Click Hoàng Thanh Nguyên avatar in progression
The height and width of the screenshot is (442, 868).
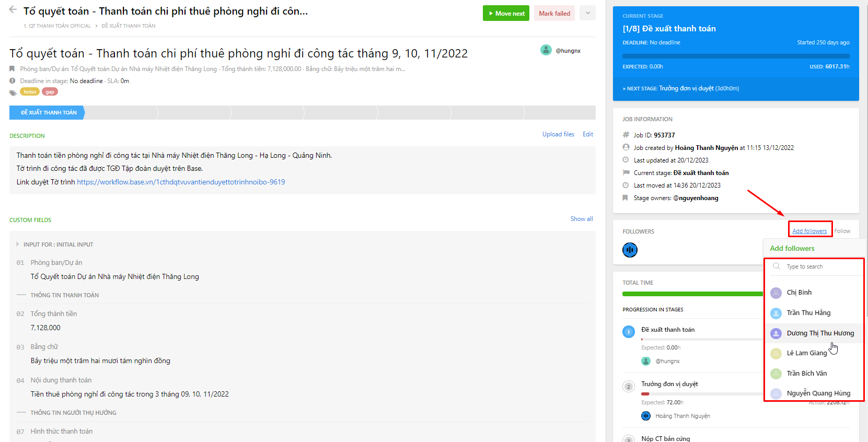[646, 416]
